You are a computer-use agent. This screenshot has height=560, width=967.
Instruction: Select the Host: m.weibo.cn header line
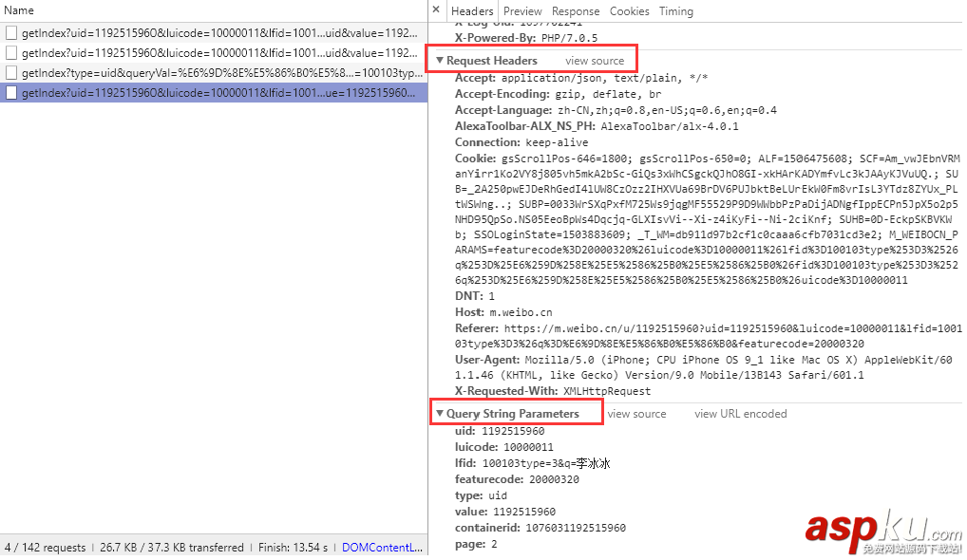coord(503,311)
